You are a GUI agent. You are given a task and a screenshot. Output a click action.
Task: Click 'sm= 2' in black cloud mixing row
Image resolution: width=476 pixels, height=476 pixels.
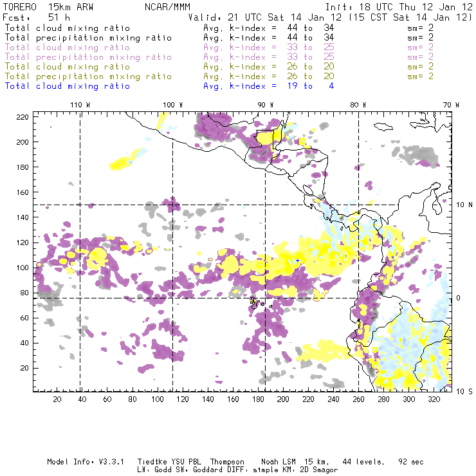tap(421, 28)
